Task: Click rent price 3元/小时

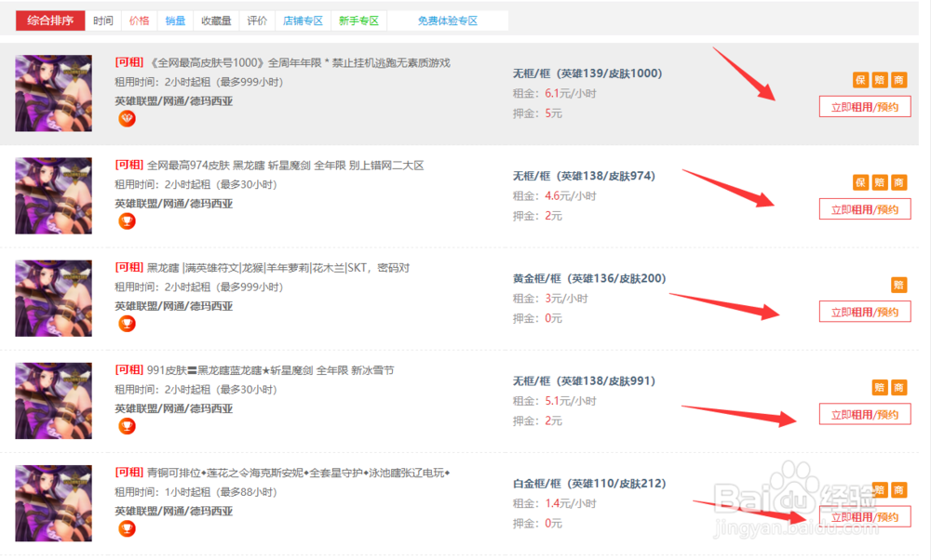Action: (x=566, y=299)
